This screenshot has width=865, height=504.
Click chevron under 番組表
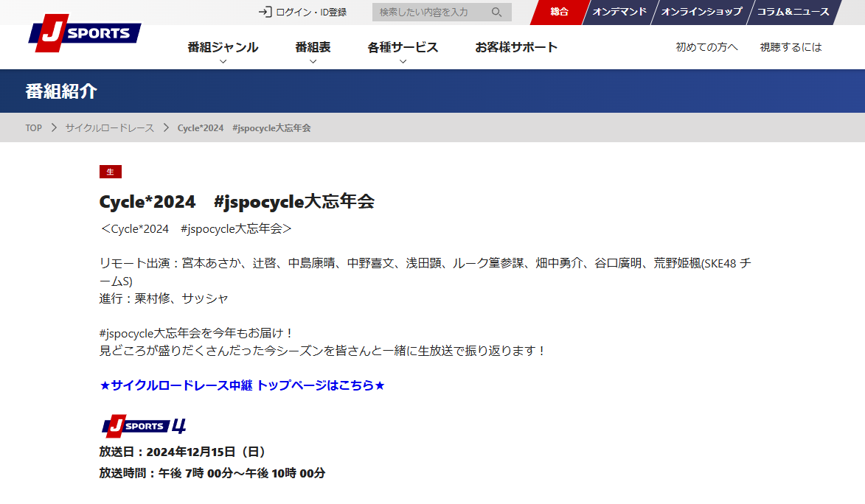[x=313, y=61]
